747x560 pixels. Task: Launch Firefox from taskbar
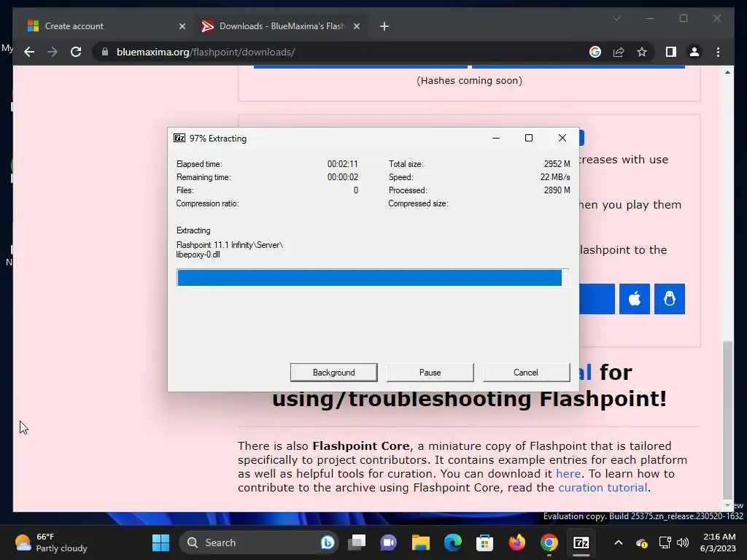click(x=517, y=542)
